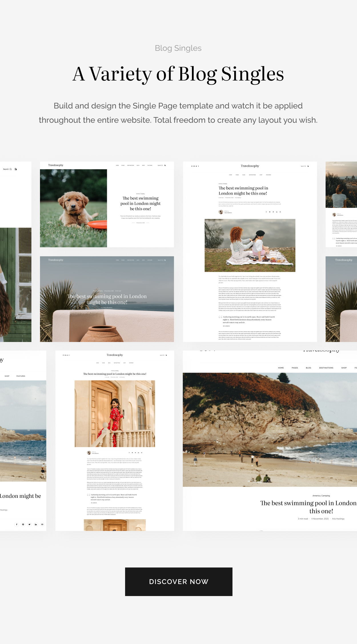Click the Aria Hastings author link

pyautogui.click(x=338, y=519)
